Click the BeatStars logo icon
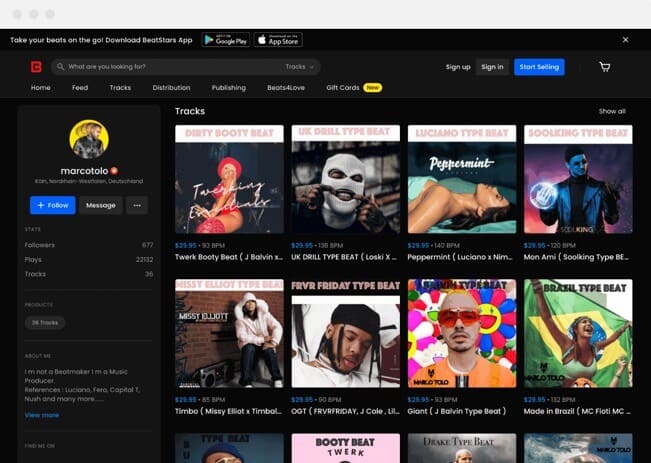 coord(36,67)
